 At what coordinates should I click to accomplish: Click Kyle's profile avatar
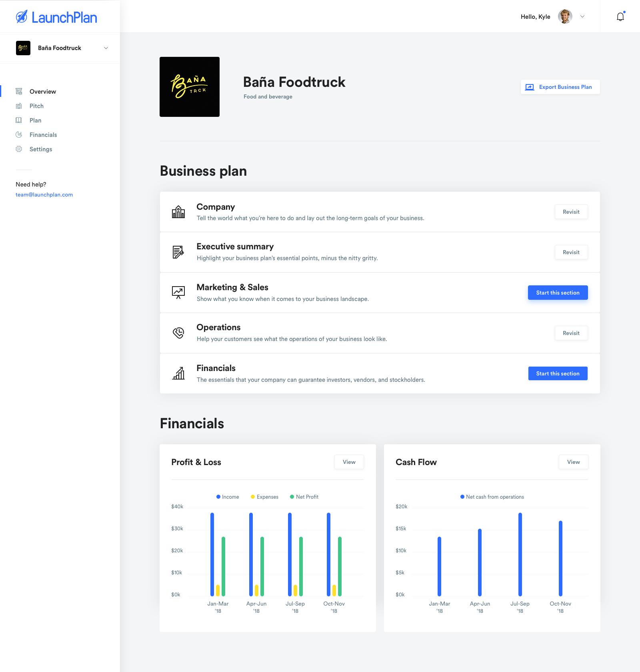565,17
